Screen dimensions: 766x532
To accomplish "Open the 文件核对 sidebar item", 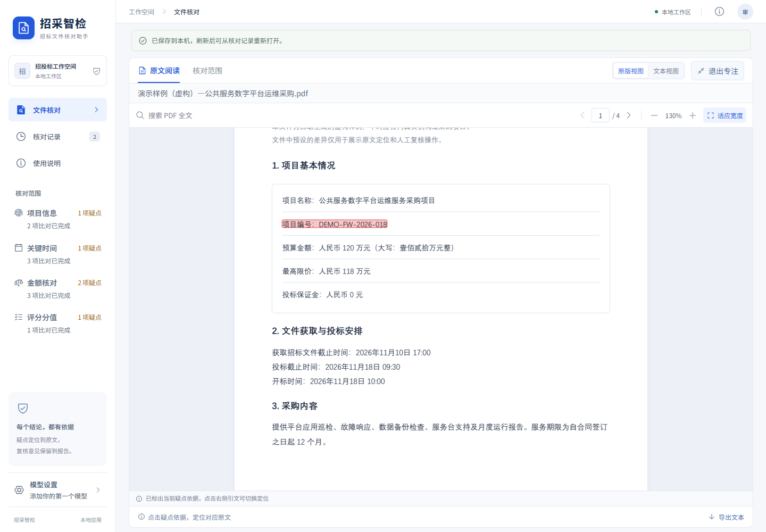I will click(x=57, y=110).
